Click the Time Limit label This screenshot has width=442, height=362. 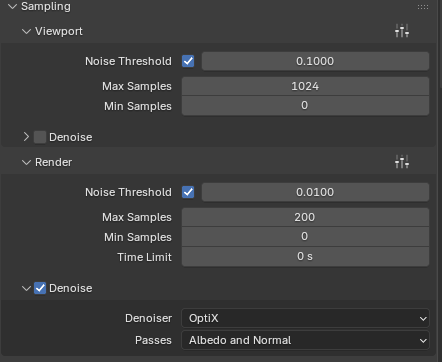pyautogui.click(x=144, y=257)
